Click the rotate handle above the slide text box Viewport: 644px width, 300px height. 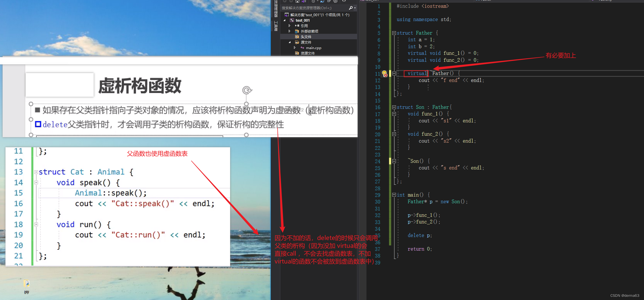(247, 90)
